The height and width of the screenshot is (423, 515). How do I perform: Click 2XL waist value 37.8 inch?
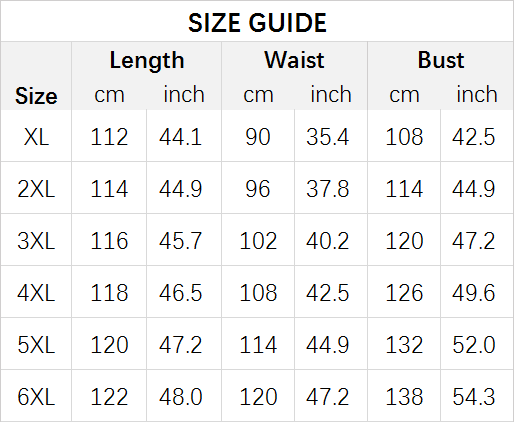point(327,189)
